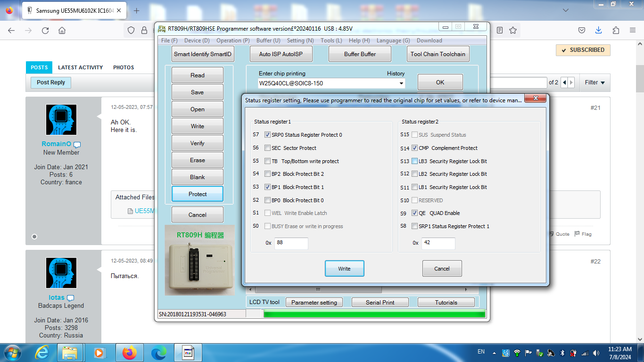644x362 pixels.
Task: Click the Parameter setting button
Action: coord(314,303)
